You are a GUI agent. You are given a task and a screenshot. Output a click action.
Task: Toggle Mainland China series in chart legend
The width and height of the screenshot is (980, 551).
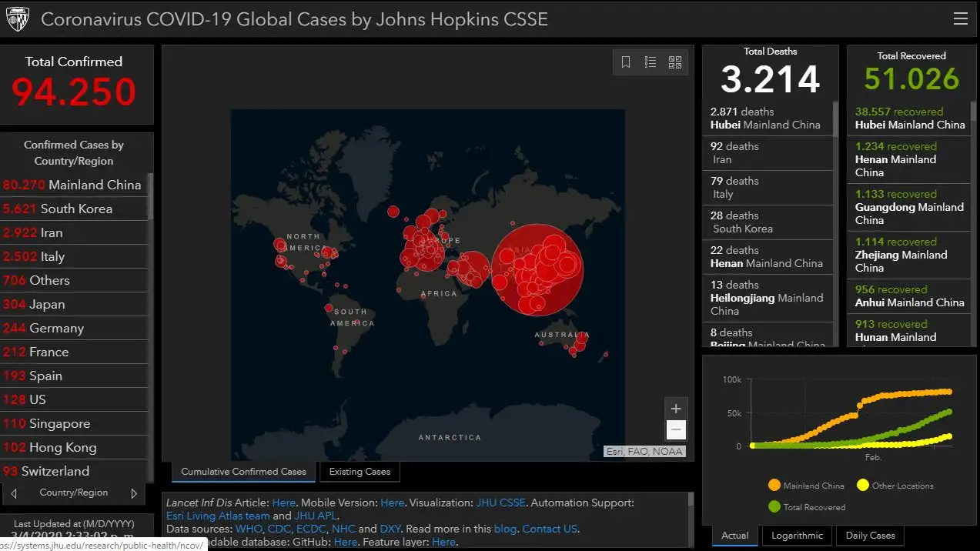(806, 486)
